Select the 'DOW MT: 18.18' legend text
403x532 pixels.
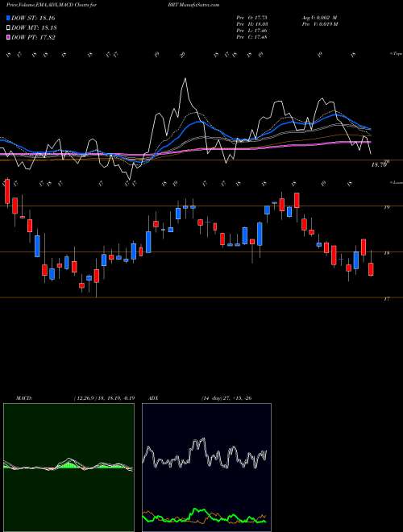pyautogui.click(x=34, y=28)
